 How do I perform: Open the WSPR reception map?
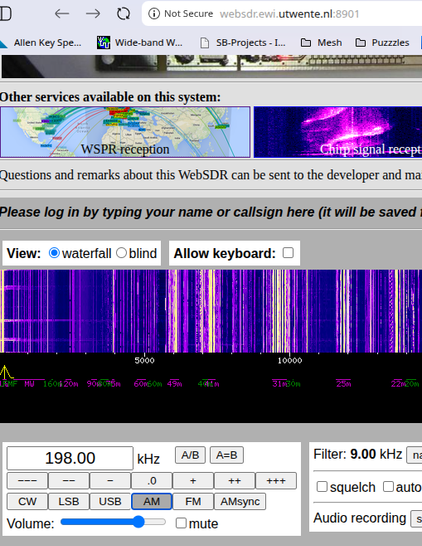coord(125,132)
